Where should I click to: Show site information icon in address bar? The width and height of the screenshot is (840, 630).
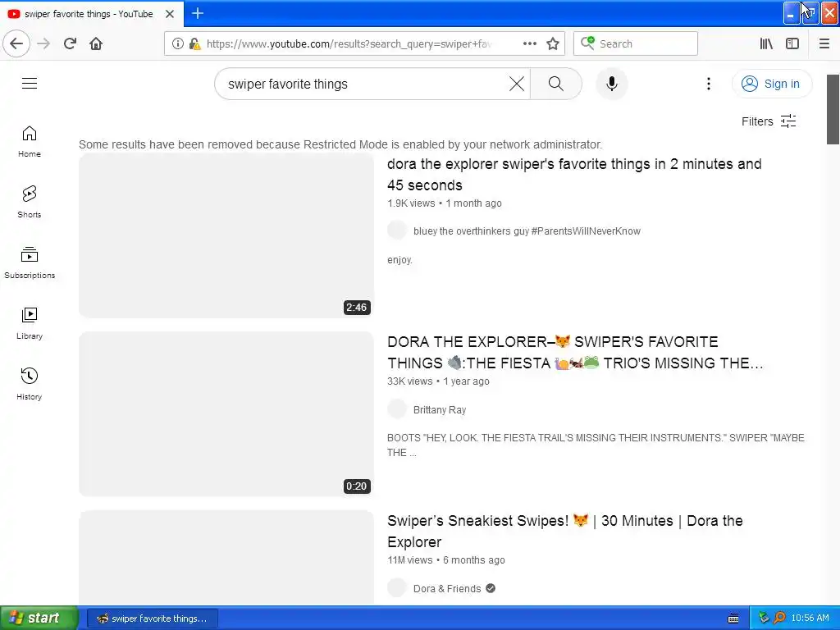(x=178, y=43)
